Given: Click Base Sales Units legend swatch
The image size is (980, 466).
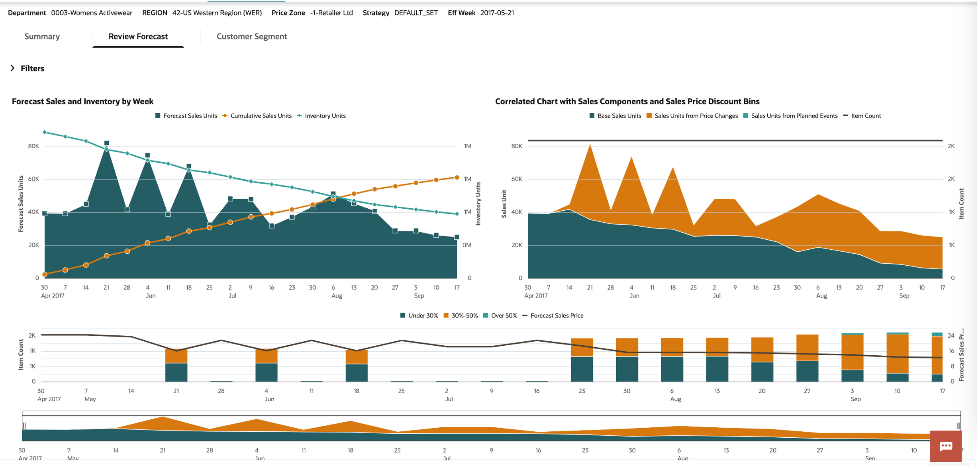Looking at the screenshot, I should [x=592, y=116].
